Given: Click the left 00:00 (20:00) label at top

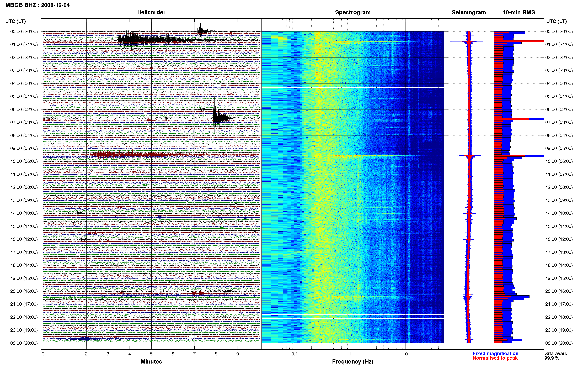Looking at the screenshot, I should click(24, 31).
